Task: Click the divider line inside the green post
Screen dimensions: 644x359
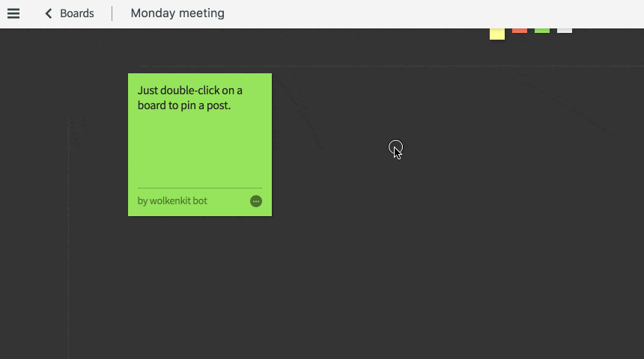Action: click(x=199, y=188)
